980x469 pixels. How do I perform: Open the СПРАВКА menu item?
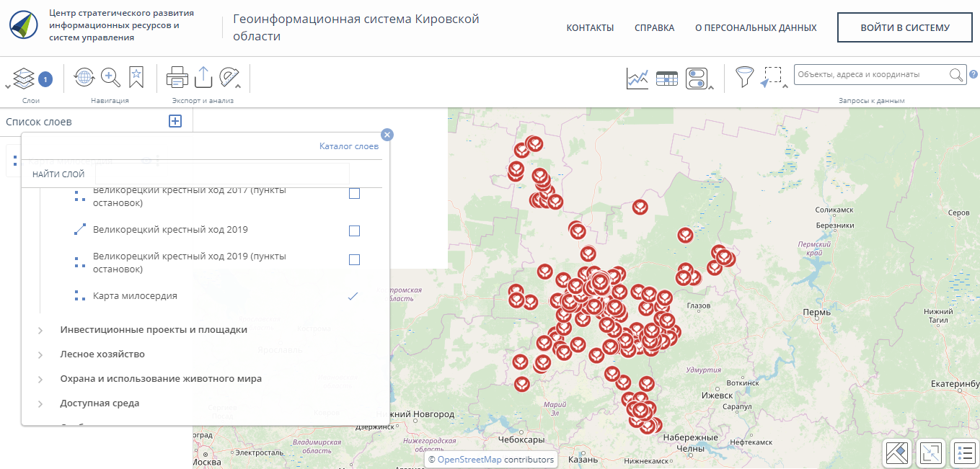pos(653,27)
